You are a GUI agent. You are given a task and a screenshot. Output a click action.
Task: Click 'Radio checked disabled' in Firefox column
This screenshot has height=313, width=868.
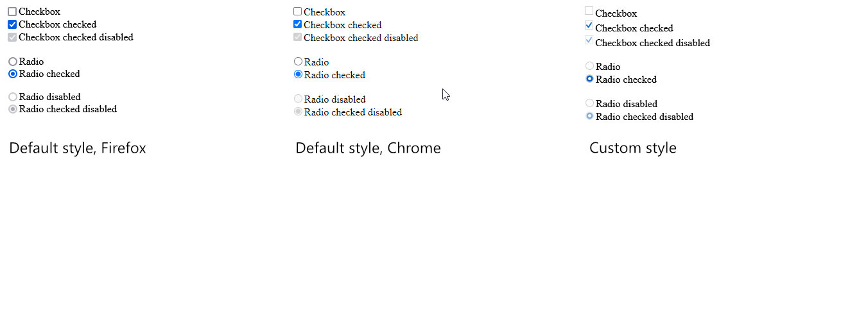[x=12, y=109]
